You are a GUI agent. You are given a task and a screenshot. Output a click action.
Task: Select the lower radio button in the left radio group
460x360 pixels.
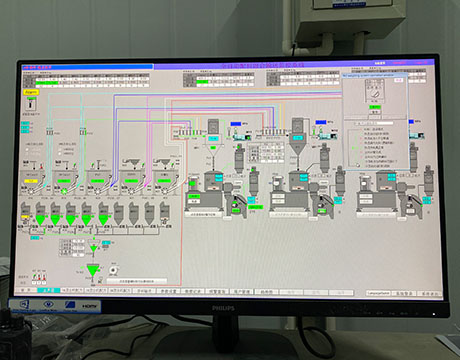(x=27, y=154)
